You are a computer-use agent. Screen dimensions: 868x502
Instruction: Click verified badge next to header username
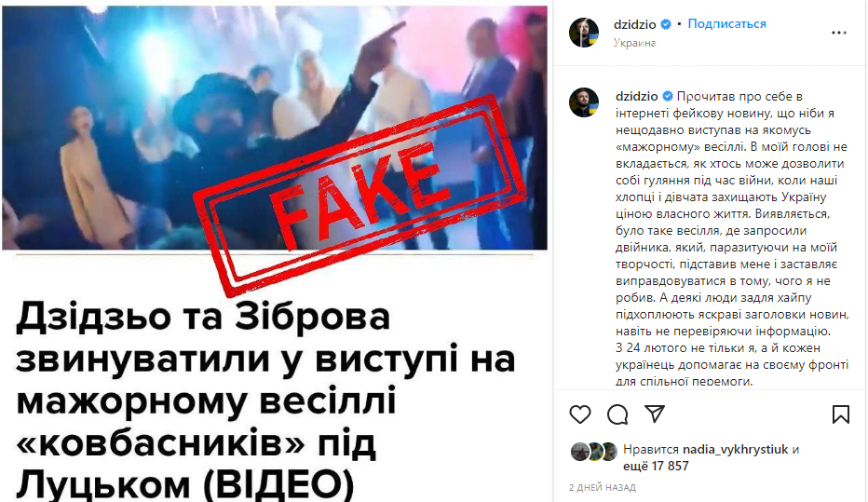click(666, 24)
